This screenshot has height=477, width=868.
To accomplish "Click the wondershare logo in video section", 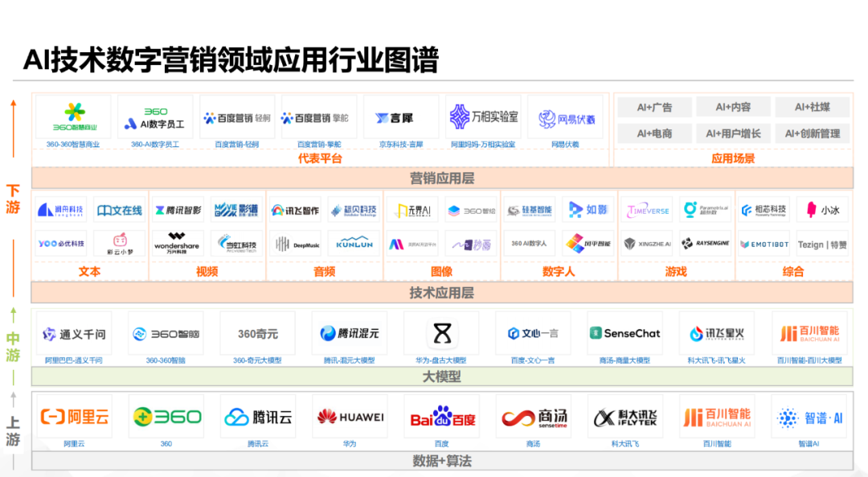I will click(177, 242).
